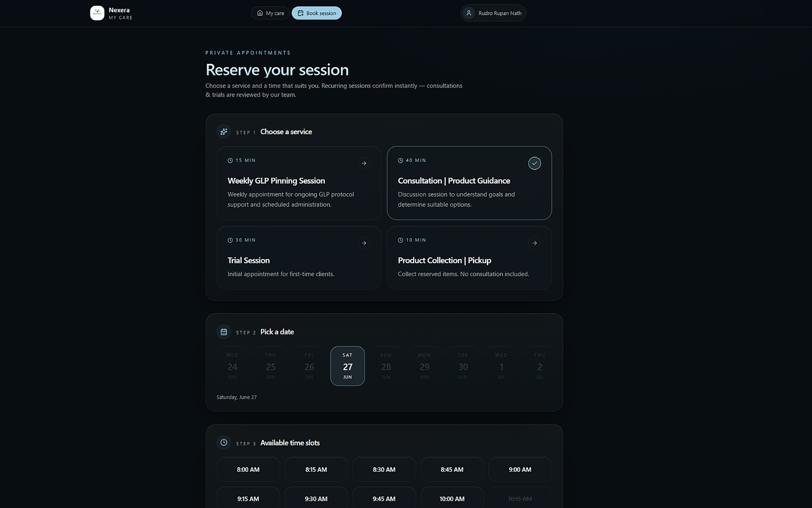The height and width of the screenshot is (508, 812).
Task: Click the PRIVATE APPOINTMENTS label
Action: (248, 53)
